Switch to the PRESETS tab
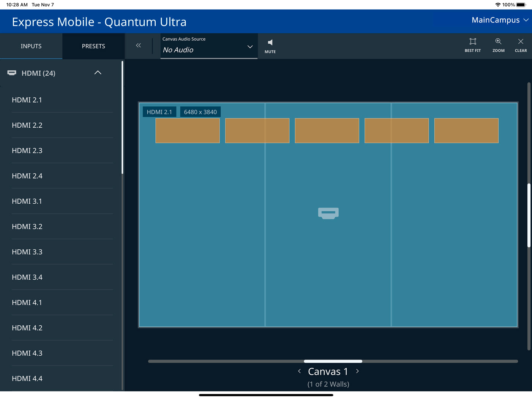The image size is (532, 399). click(93, 46)
